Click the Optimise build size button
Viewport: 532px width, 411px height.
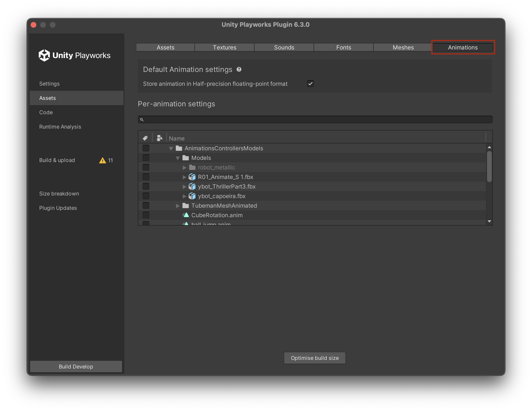pyautogui.click(x=315, y=358)
